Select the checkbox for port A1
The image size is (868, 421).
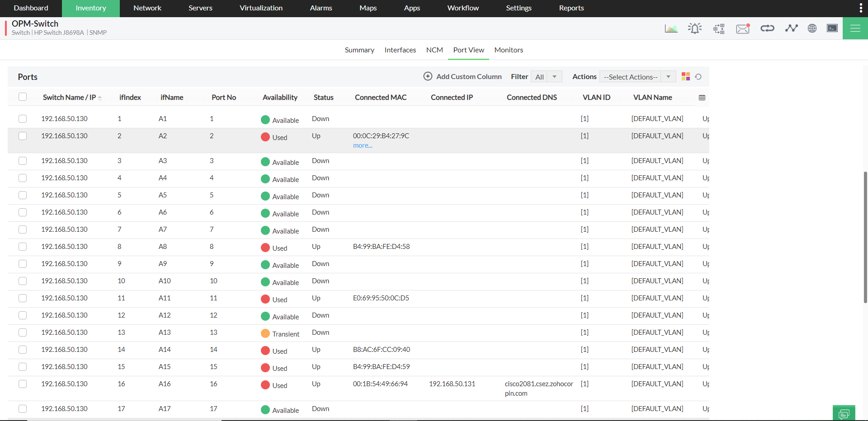click(x=23, y=119)
